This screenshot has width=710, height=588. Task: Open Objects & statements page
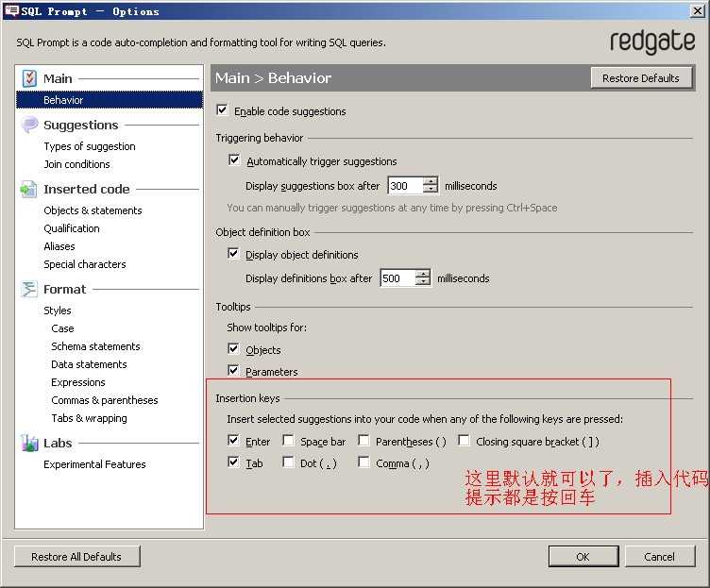click(x=93, y=210)
